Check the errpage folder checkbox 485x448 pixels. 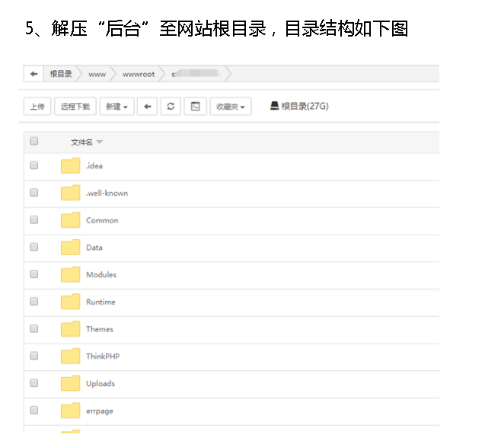click(34, 410)
